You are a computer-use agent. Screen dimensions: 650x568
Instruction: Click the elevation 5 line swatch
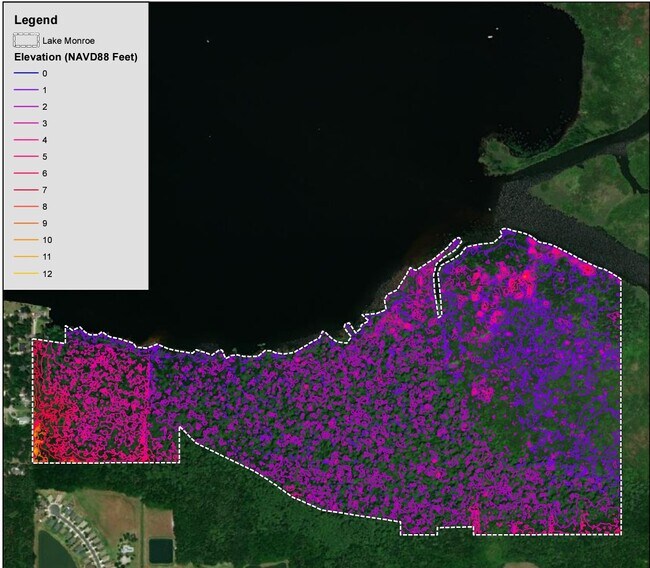(x=26, y=157)
